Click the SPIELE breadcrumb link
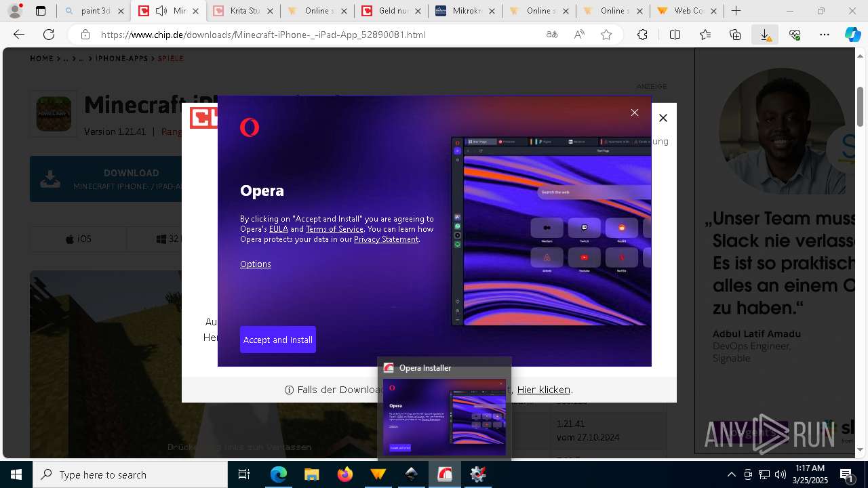The width and height of the screenshot is (868, 488). click(171, 59)
